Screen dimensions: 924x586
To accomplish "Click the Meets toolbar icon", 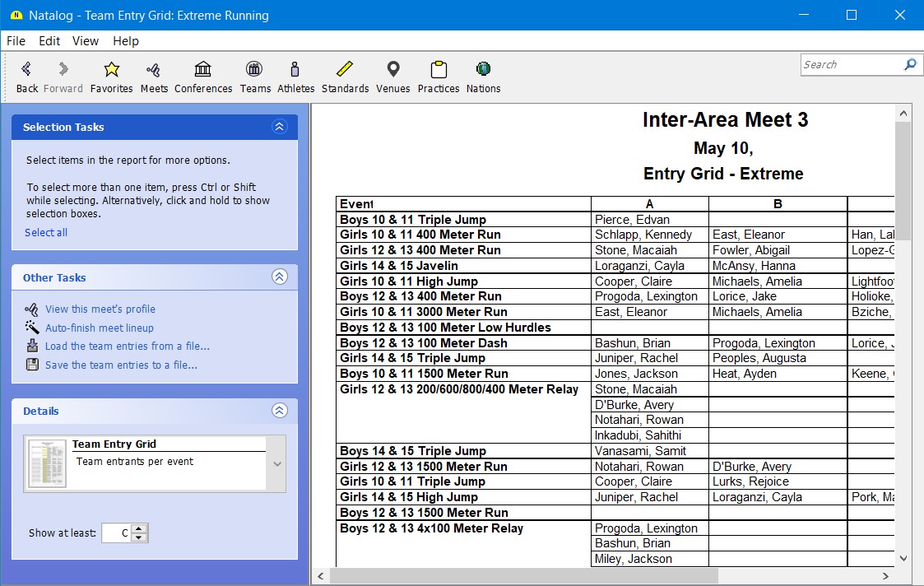I will [154, 77].
